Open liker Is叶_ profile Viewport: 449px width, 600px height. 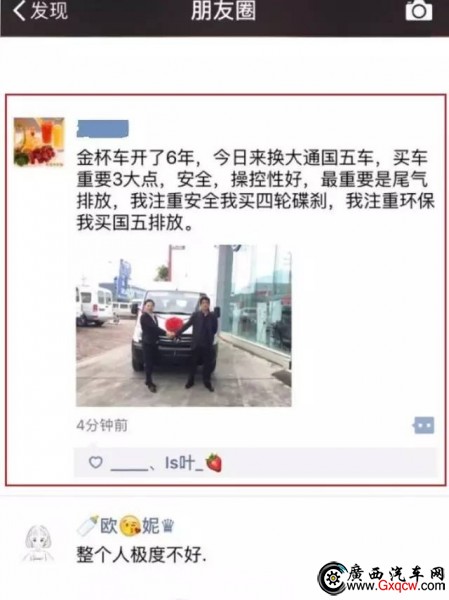[x=184, y=463]
